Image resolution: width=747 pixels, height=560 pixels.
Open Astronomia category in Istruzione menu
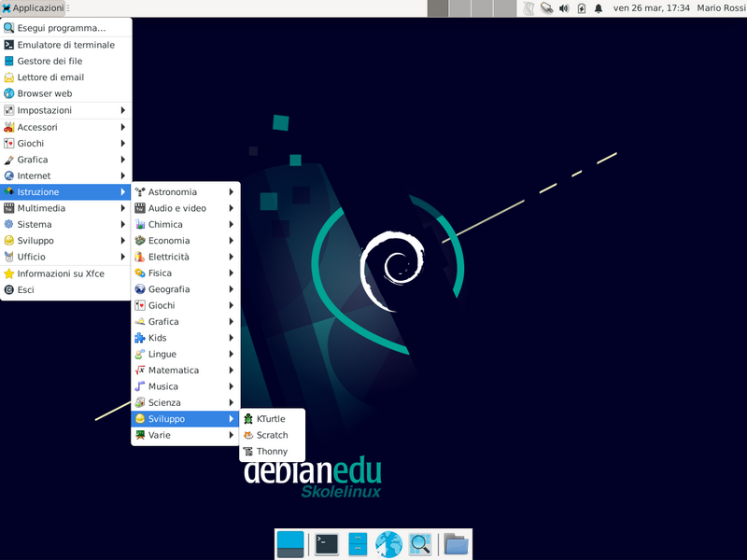[x=185, y=192]
